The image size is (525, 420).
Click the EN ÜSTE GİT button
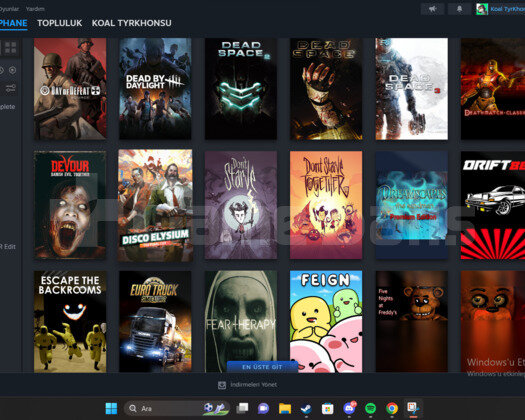(262, 367)
